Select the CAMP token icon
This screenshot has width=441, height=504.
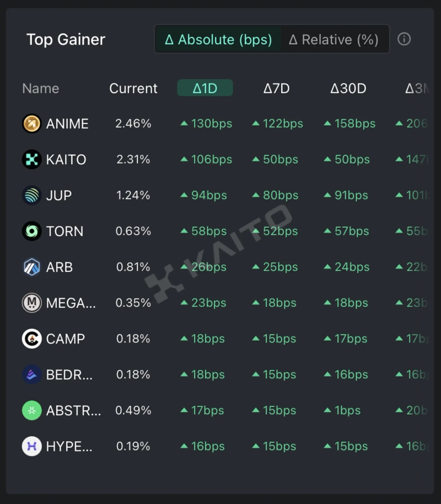click(x=31, y=339)
